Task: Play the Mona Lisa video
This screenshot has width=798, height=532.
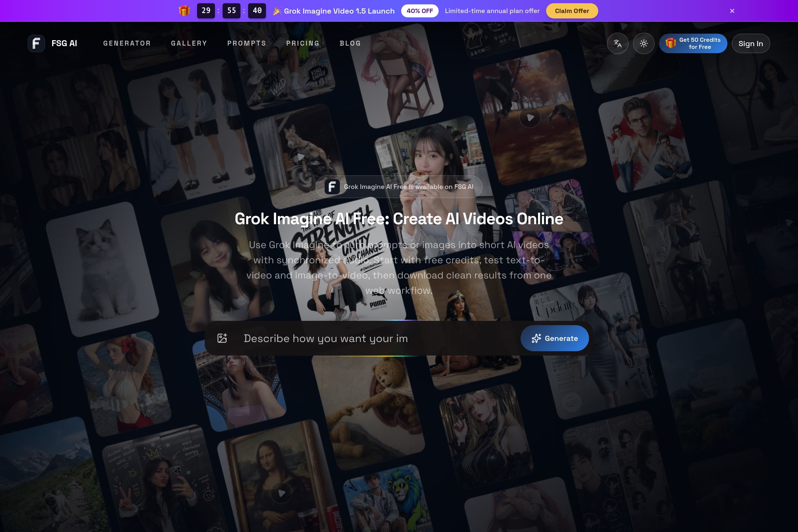Action: pyautogui.click(x=282, y=493)
